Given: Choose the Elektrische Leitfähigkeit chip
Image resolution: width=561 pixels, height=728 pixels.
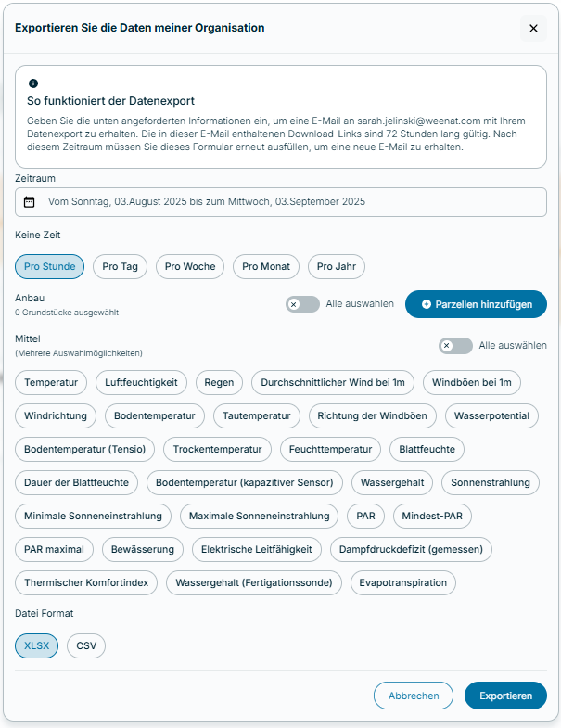Looking at the screenshot, I should click(x=256, y=549).
